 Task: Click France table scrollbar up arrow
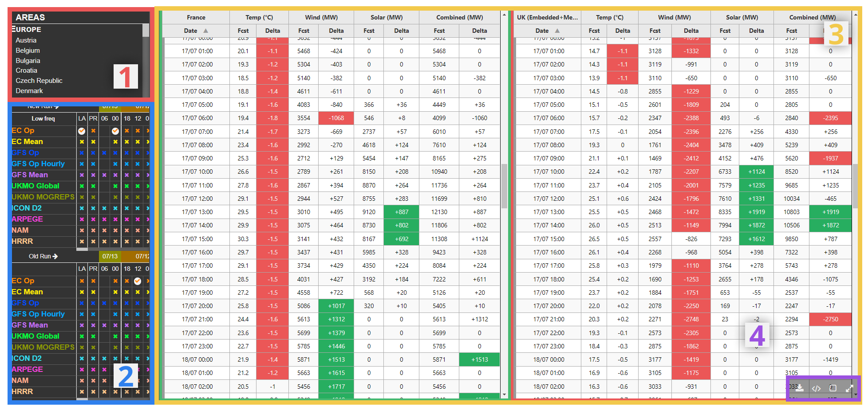click(504, 15)
